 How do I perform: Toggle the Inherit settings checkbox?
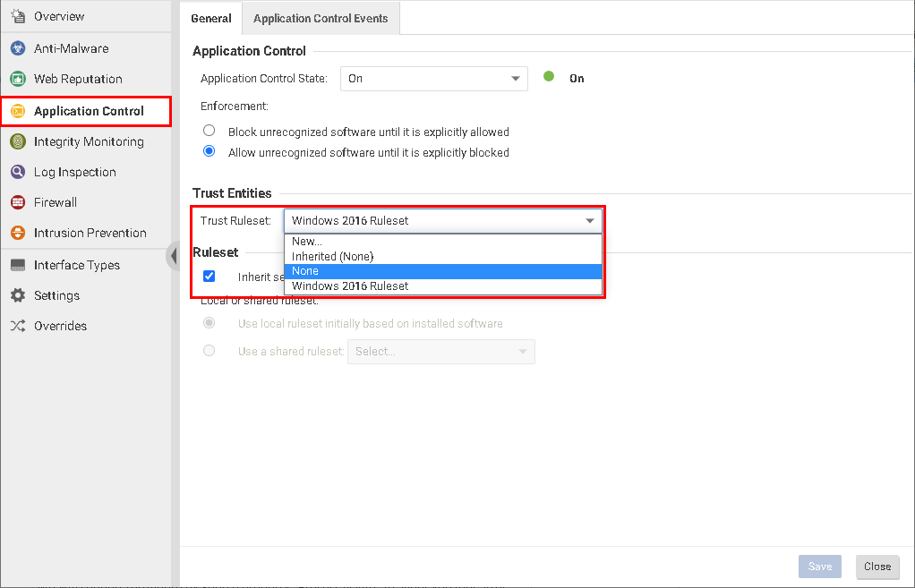tap(210, 277)
